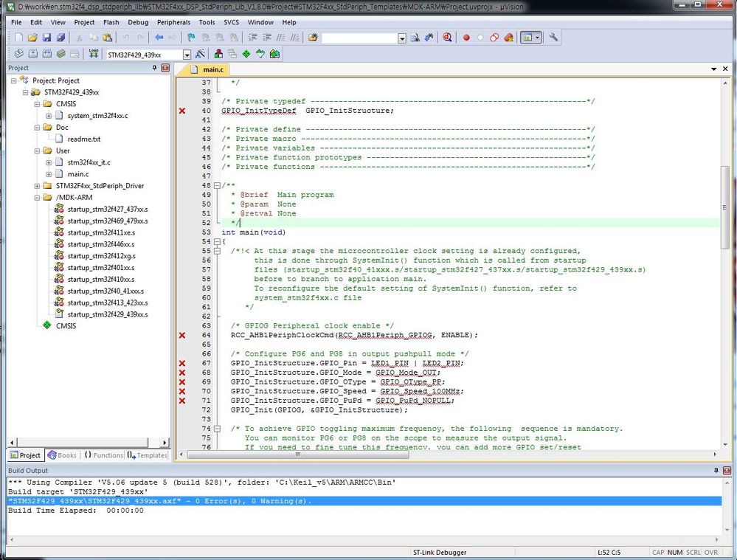Image resolution: width=737 pixels, height=560 pixels.
Task: Start/Stop debug session icon
Action: click(x=447, y=38)
